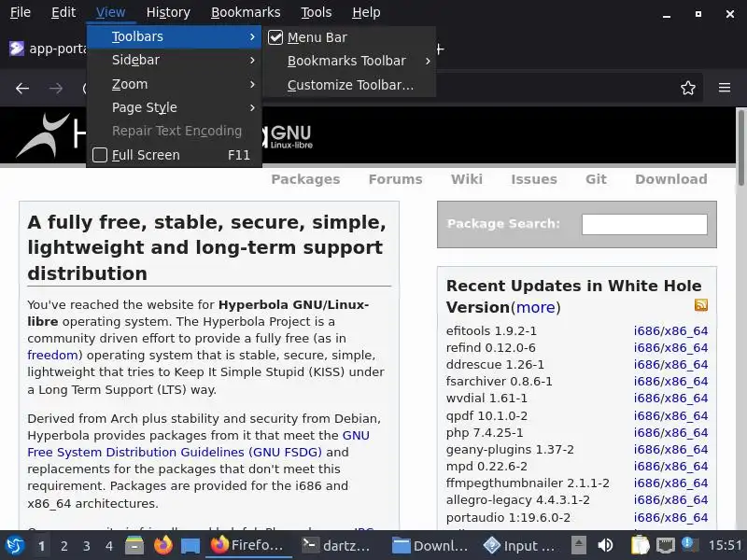Image resolution: width=747 pixels, height=560 pixels.
Task: Open the Help menu
Action: 366,12
